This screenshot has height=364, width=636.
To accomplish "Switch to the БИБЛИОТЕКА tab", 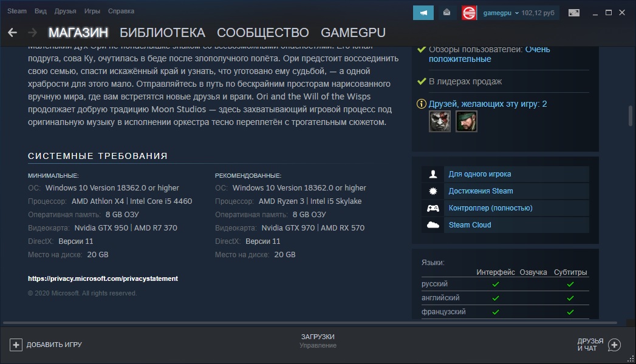I will point(162,32).
